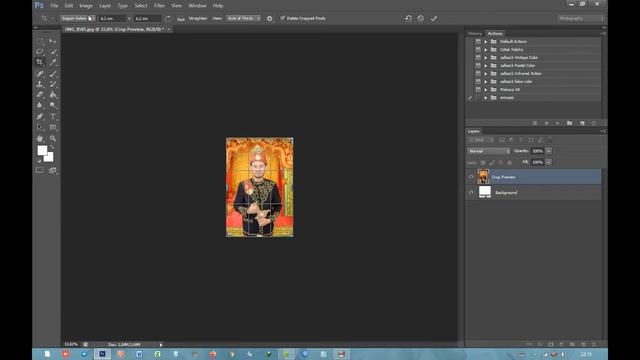Image resolution: width=640 pixels, height=360 pixels.
Task: Cancel the current crop operation
Action: point(420,18)
